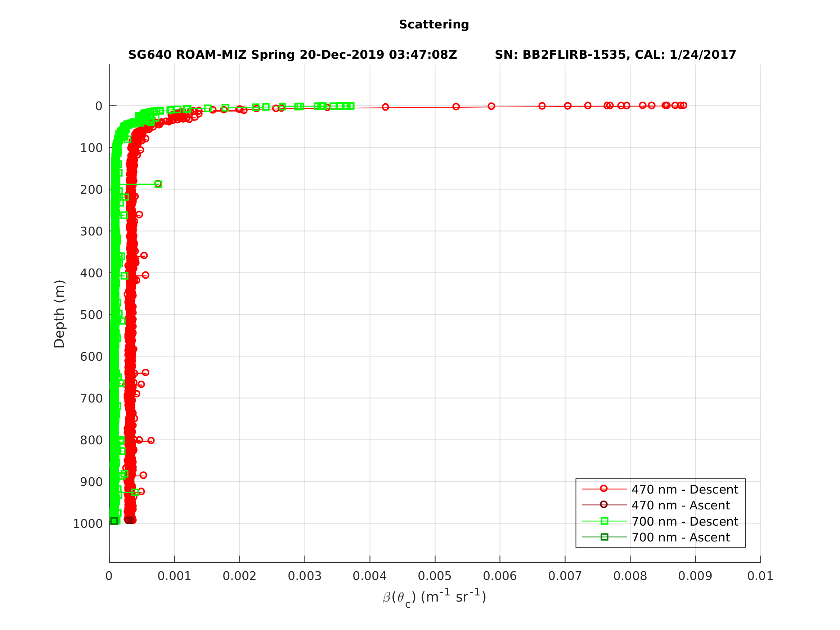The width and height of the screenshot is (840, 630).
Task: Click the '0.001' x-axis tick label
Action: (174, 576)
